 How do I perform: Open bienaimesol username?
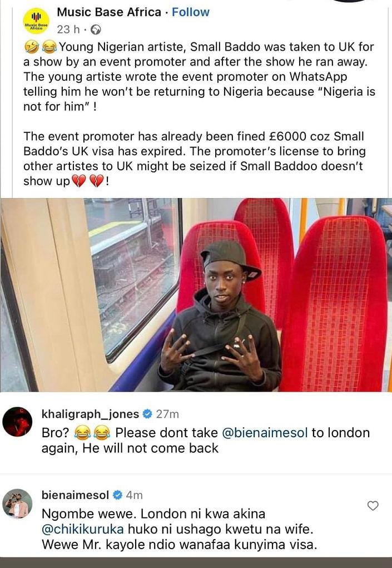click(75, 495)
